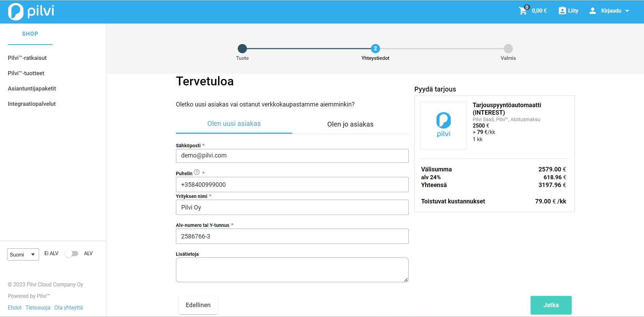The height and width of the screenshot is (317, 644).
Task: Click Tarjouspyyntöautomaatti (INTEREST) product title
Action: 507,109
